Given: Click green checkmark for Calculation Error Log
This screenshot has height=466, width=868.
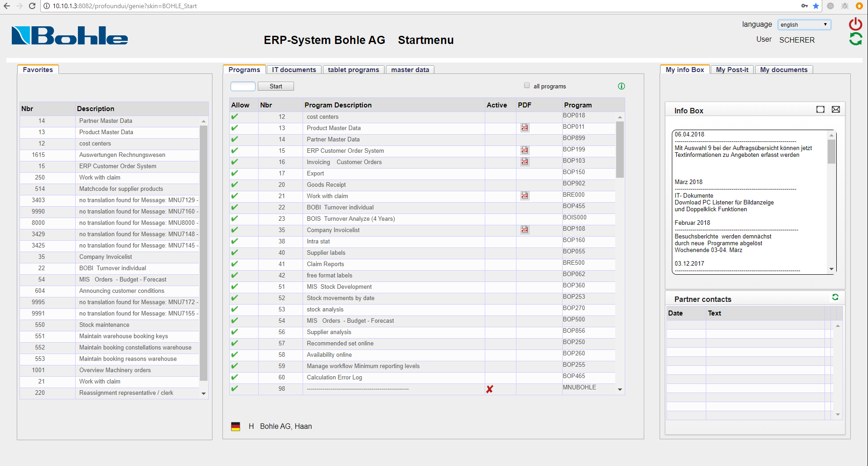Looking at the screenshot, I should coord(235,377).
